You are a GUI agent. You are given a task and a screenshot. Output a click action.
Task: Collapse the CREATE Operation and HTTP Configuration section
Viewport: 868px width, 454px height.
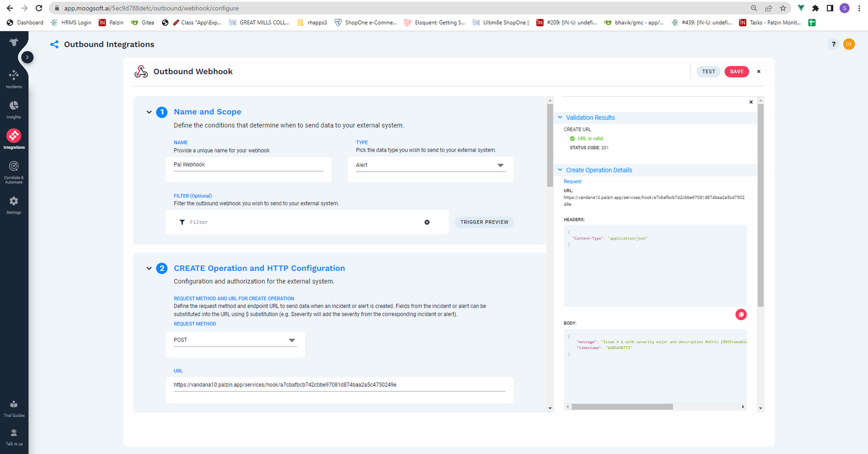click(x=149, y=268)
